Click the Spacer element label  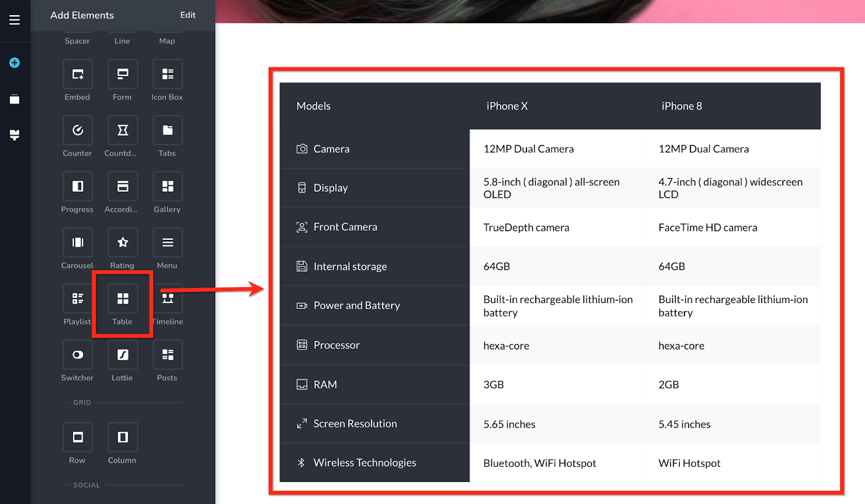[x=77, y=41]
